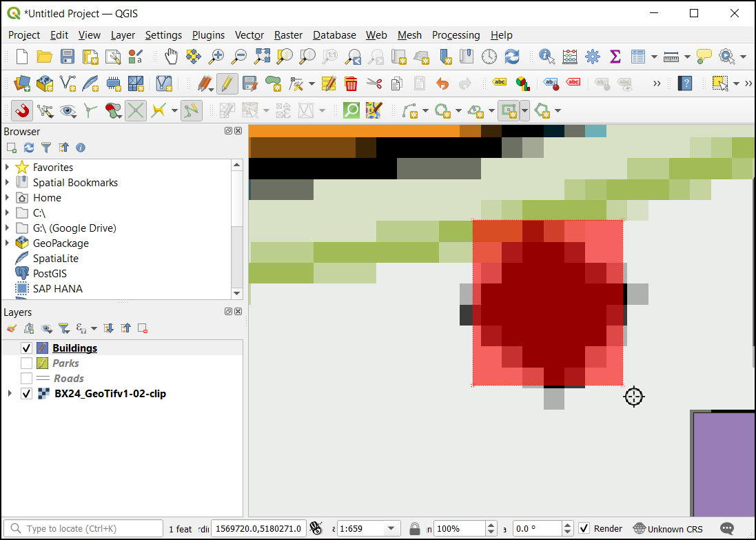
Task: Toggle editing with the yellow pencil icon
Action: [227, 83]
